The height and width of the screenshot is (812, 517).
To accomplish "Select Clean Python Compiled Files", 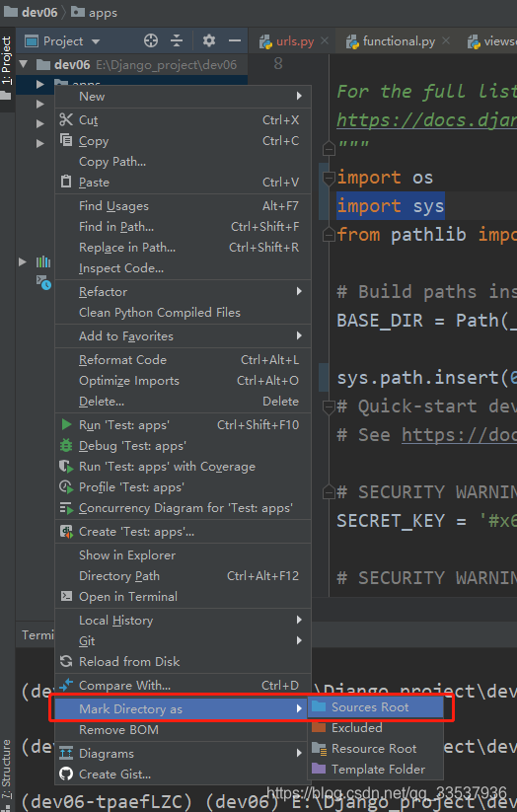I will click(x=183, y=313).
